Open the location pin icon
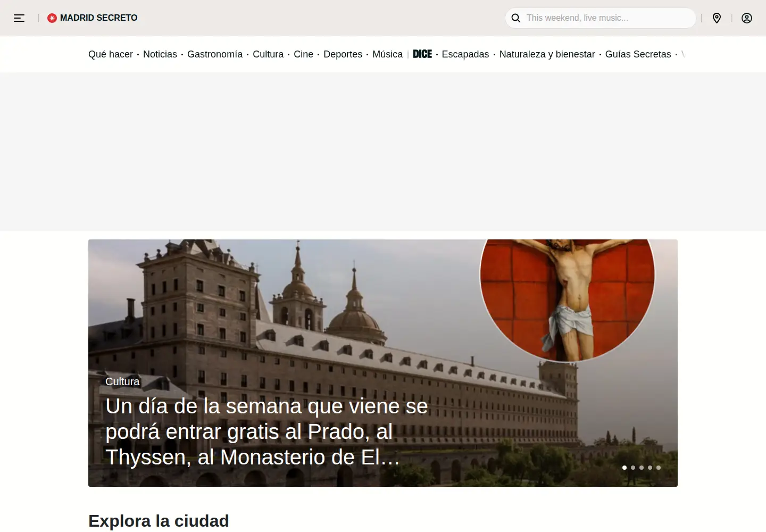Image resolution: width=766 pixels, height=532 pixels. pyautogui.click(x=717, y=18)
